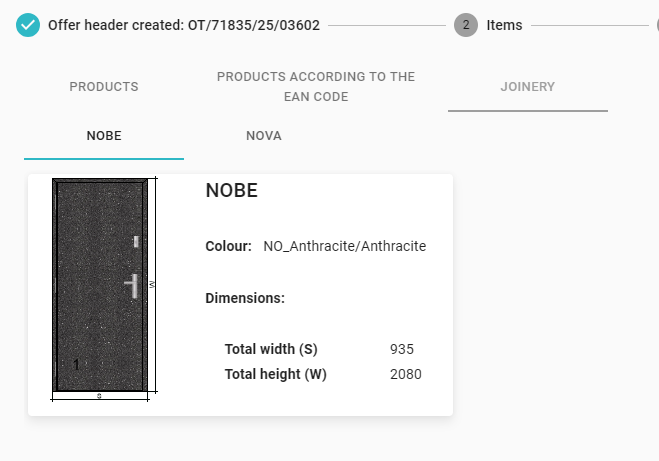Screen dimensions: 659x461
Task: Click the Items step label
Action: (504, 25)
